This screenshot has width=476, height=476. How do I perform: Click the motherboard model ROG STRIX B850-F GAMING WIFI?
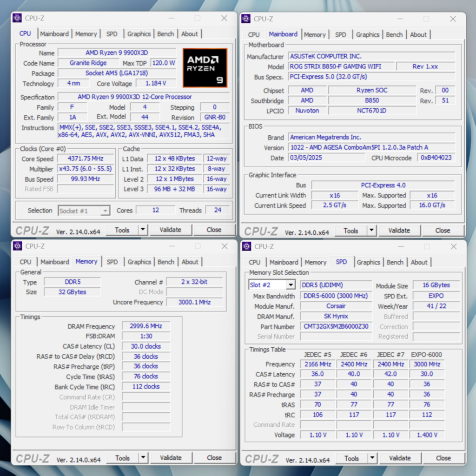pos(341,66)
